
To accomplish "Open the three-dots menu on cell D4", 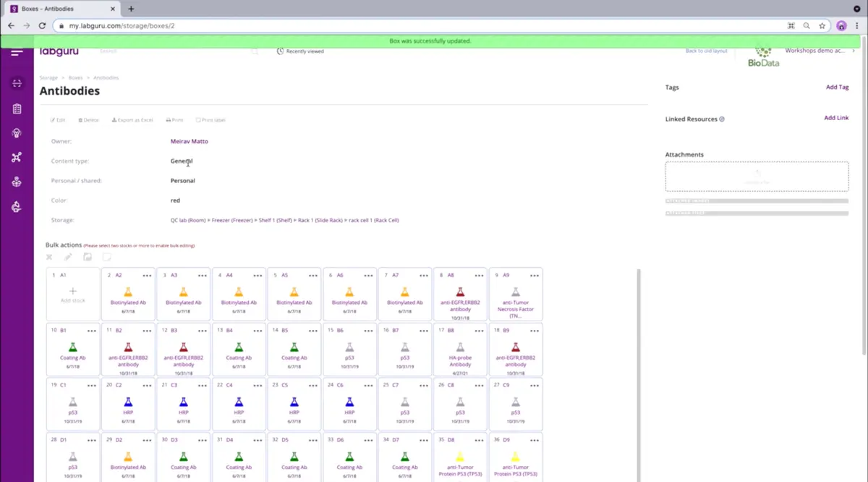I will 258,440.
